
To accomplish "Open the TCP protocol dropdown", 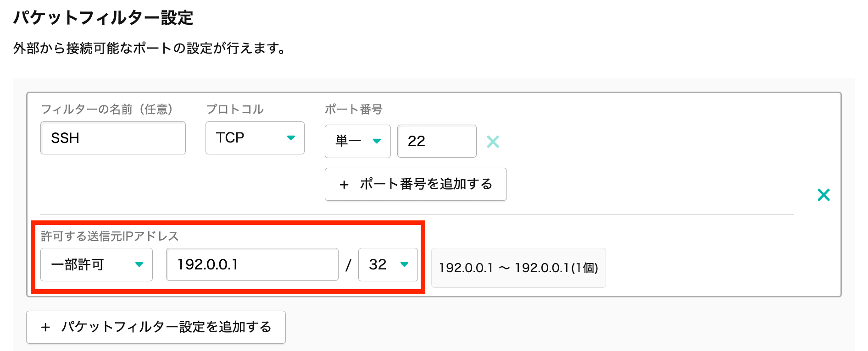I will pos(255,138).
